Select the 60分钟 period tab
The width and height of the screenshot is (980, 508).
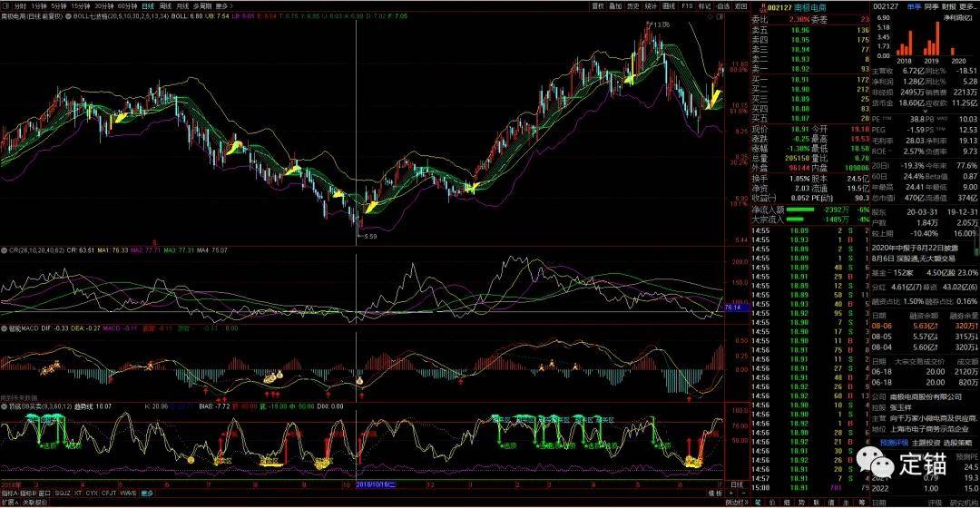pyautogui.click(x=128, y=5)
